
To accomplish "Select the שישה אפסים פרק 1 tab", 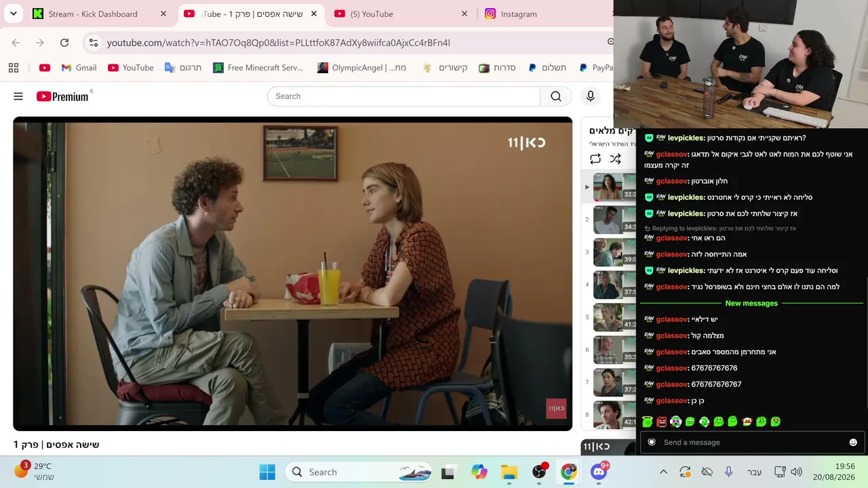I will (x=252, y=14).
